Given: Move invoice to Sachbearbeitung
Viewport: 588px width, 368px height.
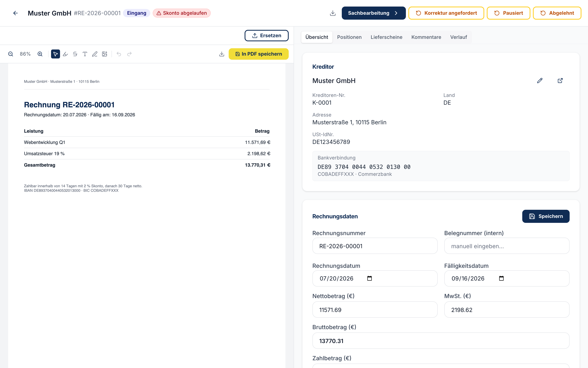Looking at the screenshot, I should 373,13.
